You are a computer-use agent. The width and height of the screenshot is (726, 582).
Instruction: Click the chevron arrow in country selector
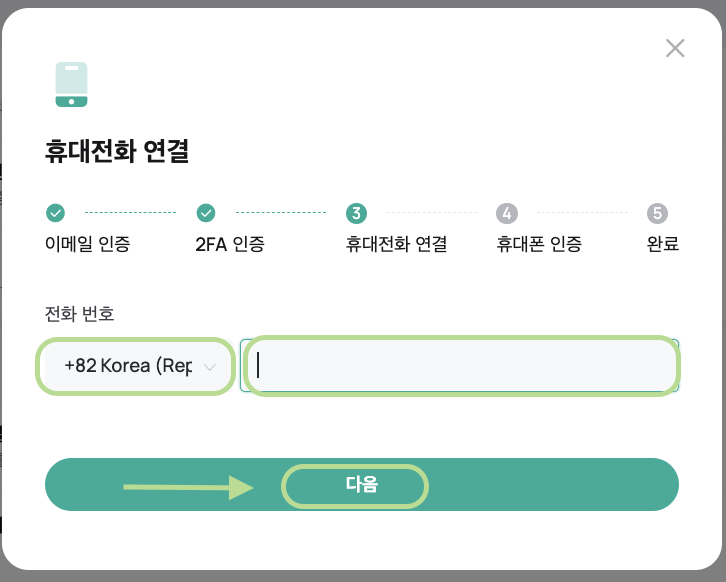point(210,367)
